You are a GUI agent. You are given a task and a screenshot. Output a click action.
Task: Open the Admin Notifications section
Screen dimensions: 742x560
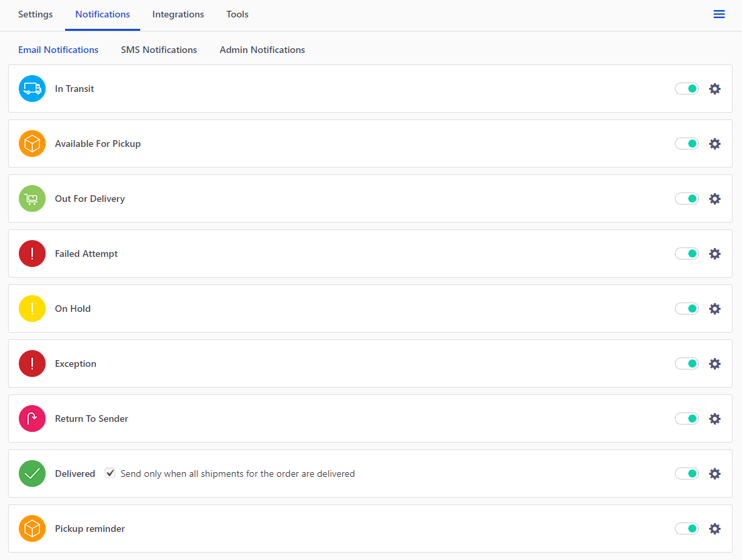click(x=262, y=49)
